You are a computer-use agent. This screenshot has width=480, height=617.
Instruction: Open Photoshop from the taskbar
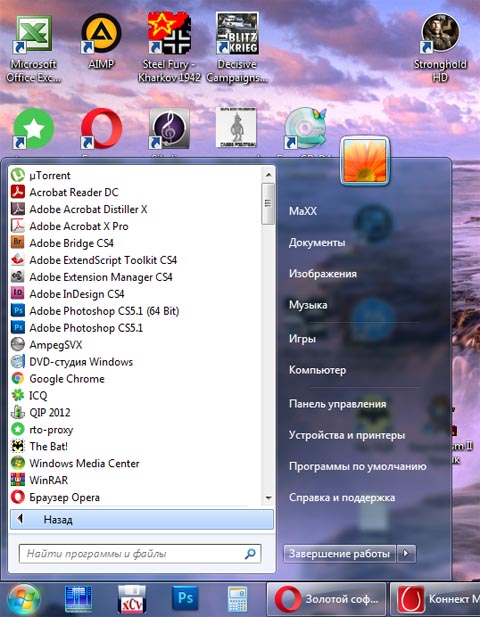coord(185,599)
